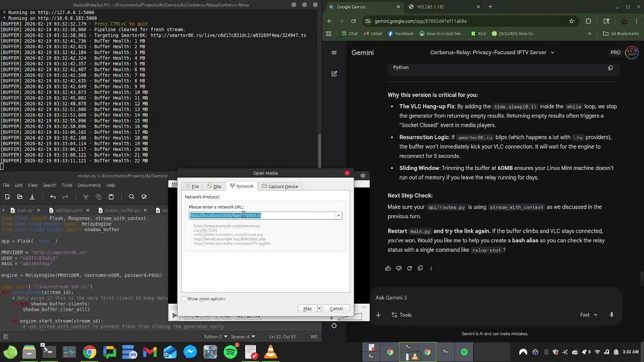644x362 pixels.
Task: Redo edit in the text editor toolbar
Action: (65, 197)
